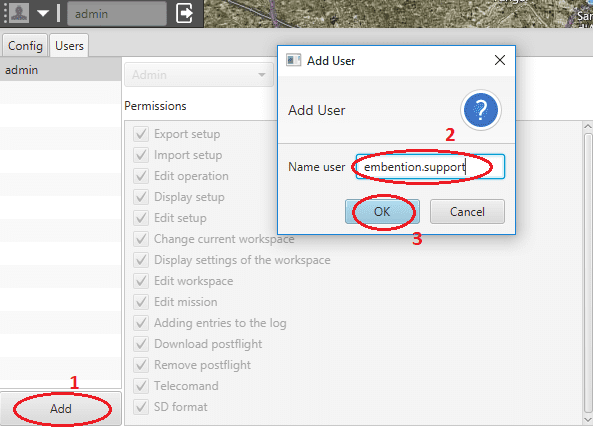Click the logout icon next to admin field

(x=185, y=13)
